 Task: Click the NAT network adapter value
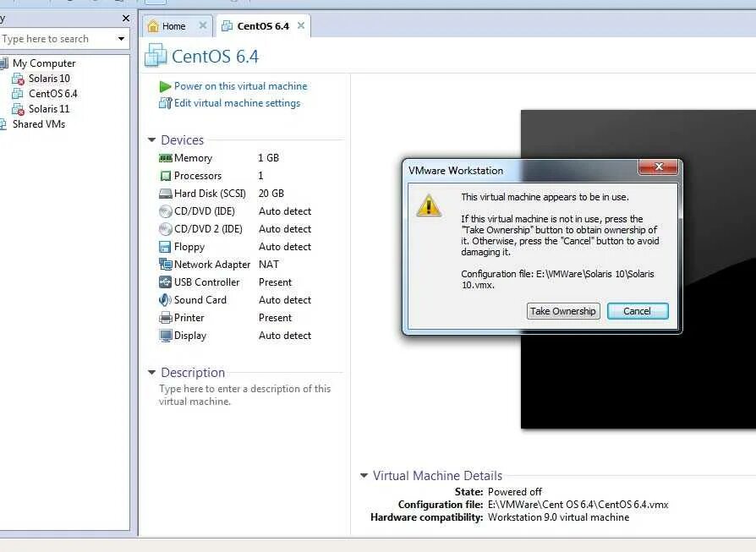click(269, 265)
